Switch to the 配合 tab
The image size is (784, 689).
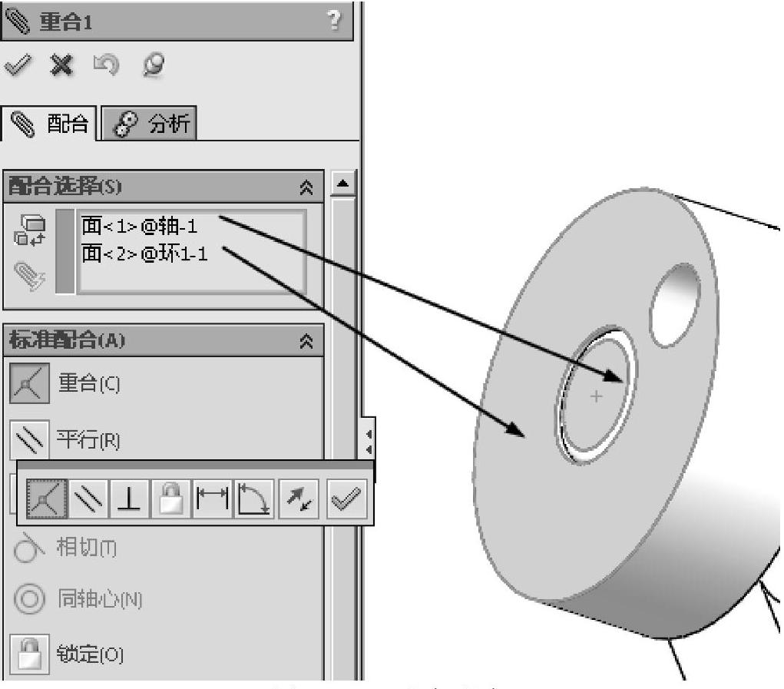[49, 124]
